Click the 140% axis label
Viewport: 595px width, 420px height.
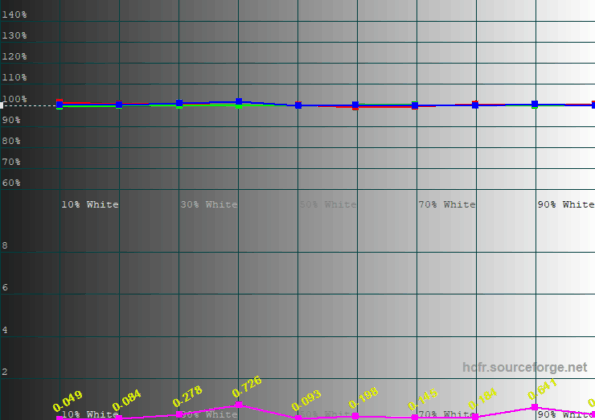(14, 14)
